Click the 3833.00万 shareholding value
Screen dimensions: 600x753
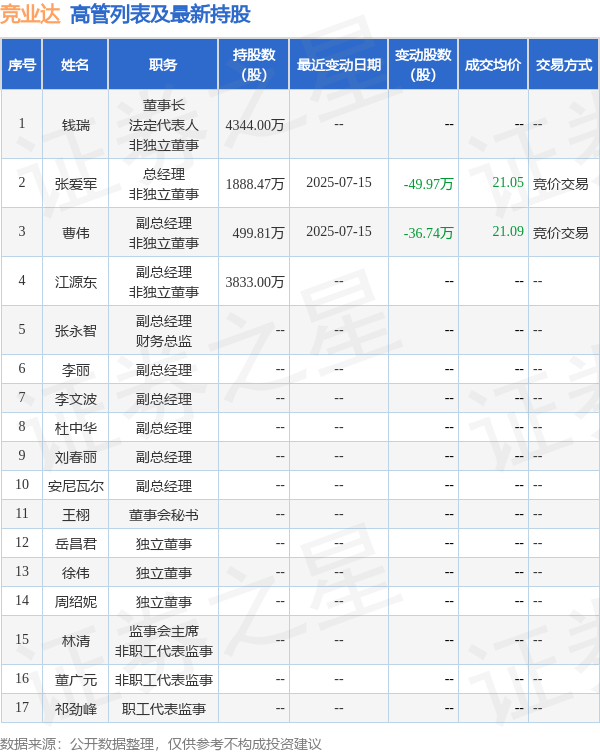[x=255, y=282]
